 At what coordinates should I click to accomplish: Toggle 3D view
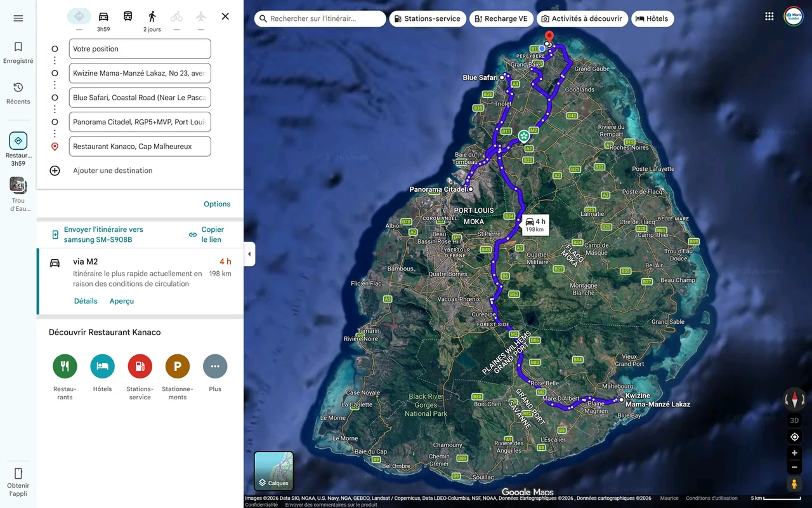click(794, 420)
